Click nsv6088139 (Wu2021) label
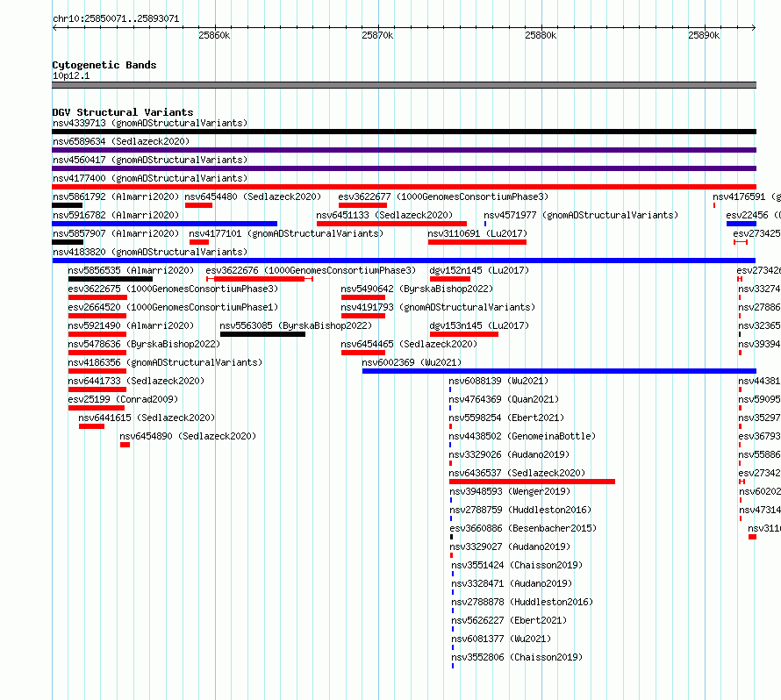This screenshot has width=781, height=700. (x=498, y=381)
